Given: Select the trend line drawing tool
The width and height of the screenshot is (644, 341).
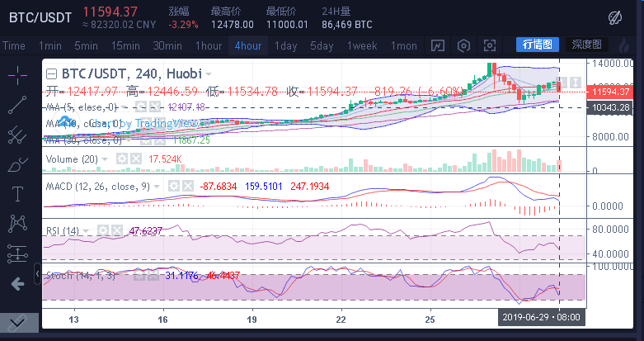Looking at the screenshot, I should pos(17,105).
